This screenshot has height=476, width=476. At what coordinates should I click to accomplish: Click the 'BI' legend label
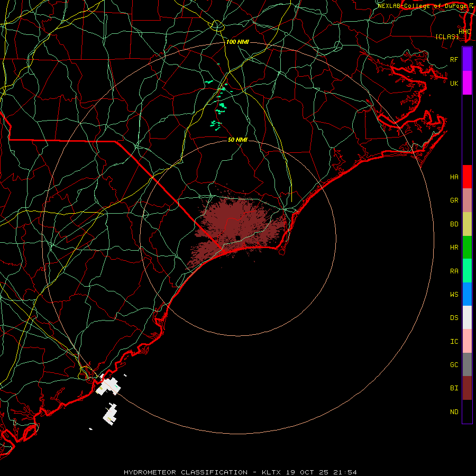pos(454,388)
